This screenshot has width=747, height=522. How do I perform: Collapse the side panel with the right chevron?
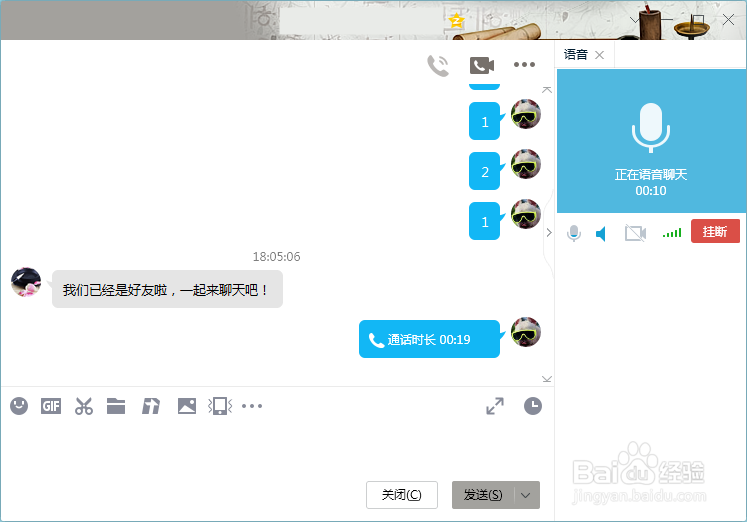click(x=549, y=232)
